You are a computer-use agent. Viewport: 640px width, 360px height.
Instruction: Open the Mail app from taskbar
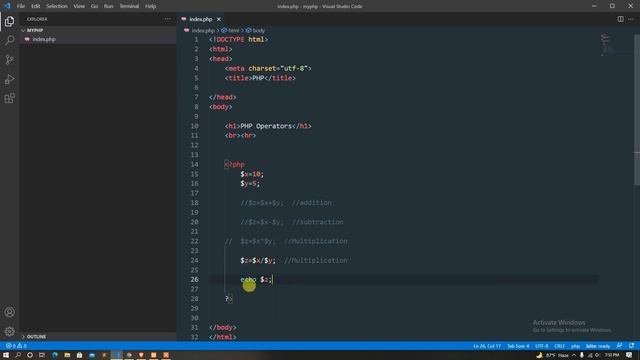click(x=92, y=355)
